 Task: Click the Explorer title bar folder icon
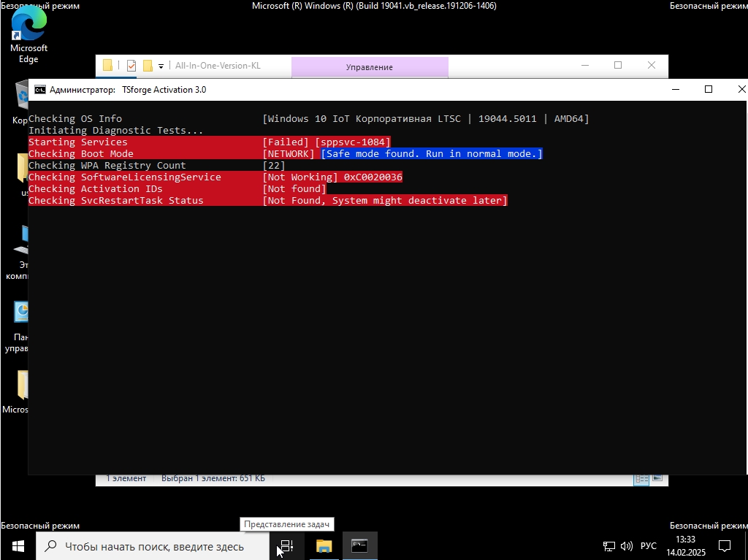(108, 66)
